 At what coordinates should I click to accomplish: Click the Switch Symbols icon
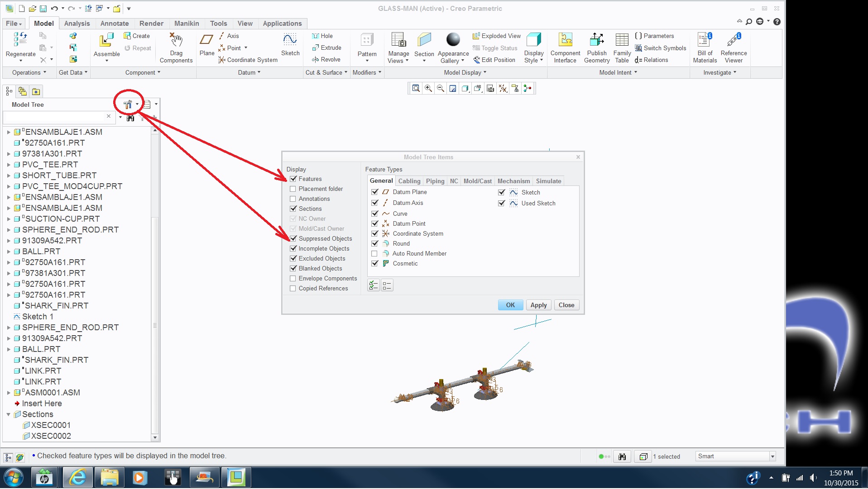coord(638,48)
